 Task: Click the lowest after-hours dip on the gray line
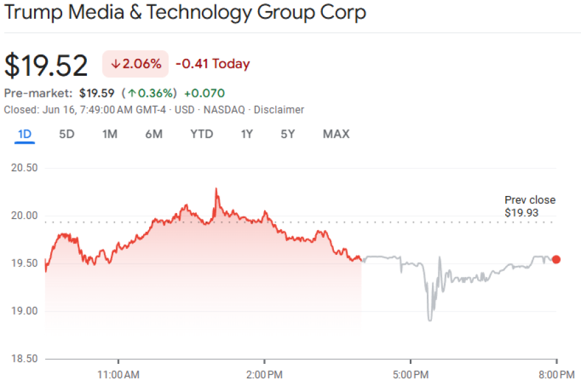(429, 319)
